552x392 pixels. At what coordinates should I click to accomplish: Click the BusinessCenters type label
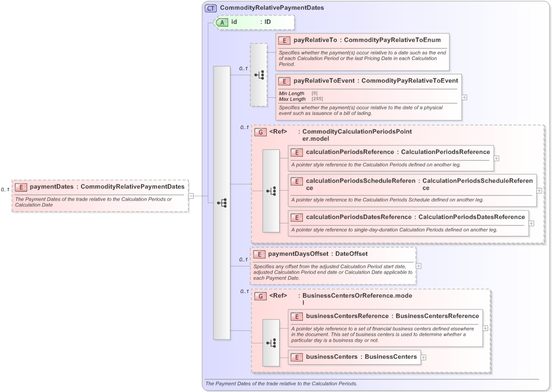point(391,356)
